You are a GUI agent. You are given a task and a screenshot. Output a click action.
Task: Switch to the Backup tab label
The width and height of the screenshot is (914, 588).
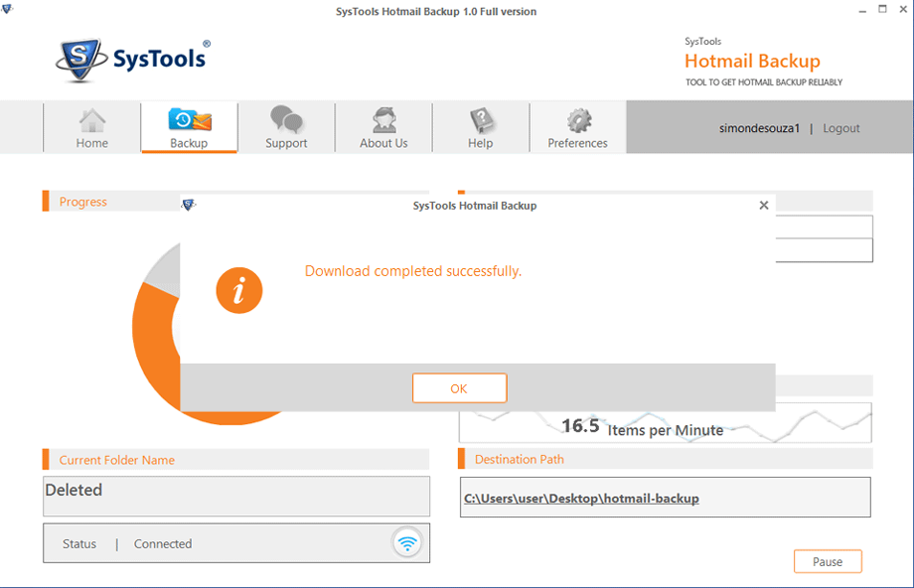189,143
